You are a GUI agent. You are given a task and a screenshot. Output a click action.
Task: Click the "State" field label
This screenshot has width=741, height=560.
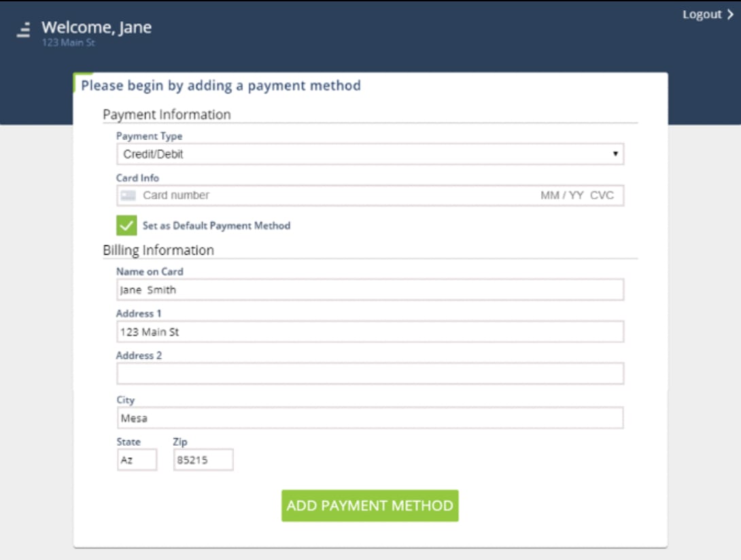(x=128, y=442)
